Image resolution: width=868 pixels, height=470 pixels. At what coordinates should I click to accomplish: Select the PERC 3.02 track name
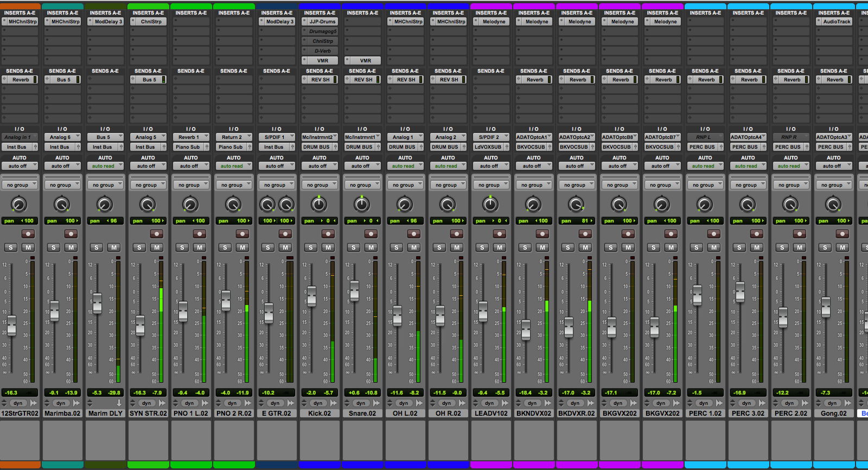(748, 414)
